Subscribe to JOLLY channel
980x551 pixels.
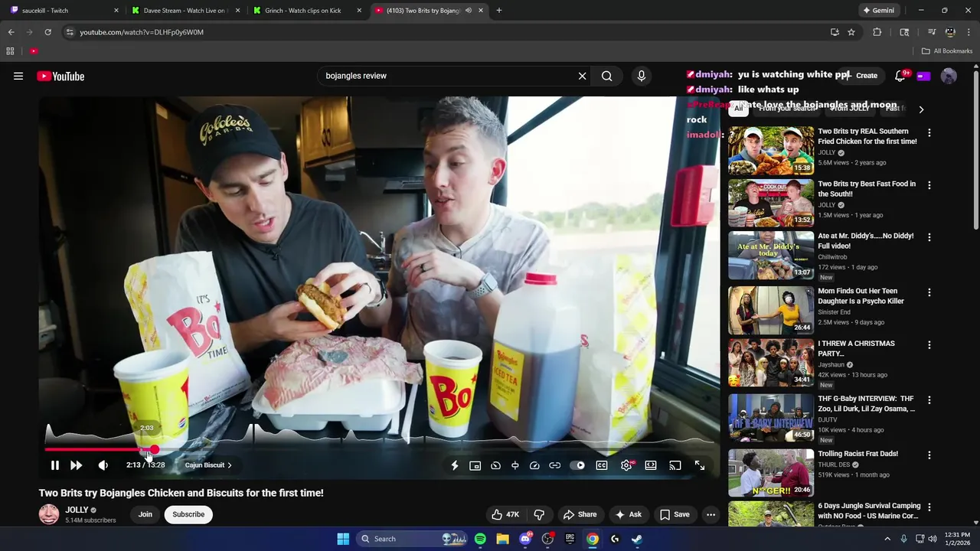pos(188,514)
